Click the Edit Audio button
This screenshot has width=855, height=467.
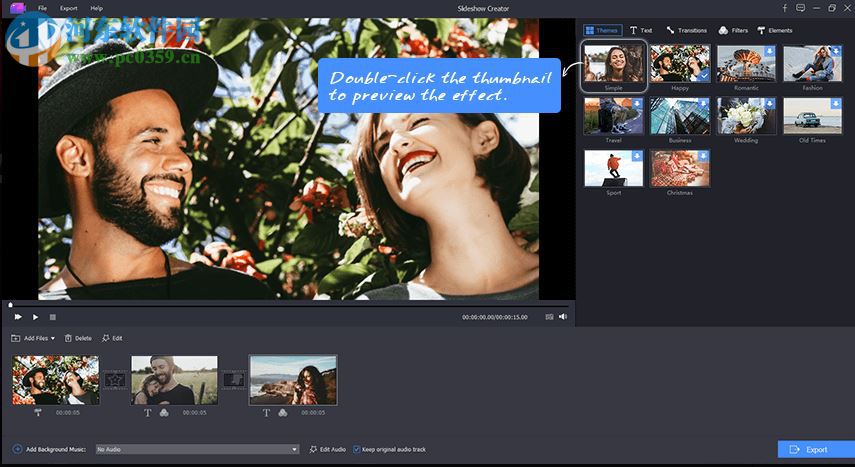coord(328,450)
